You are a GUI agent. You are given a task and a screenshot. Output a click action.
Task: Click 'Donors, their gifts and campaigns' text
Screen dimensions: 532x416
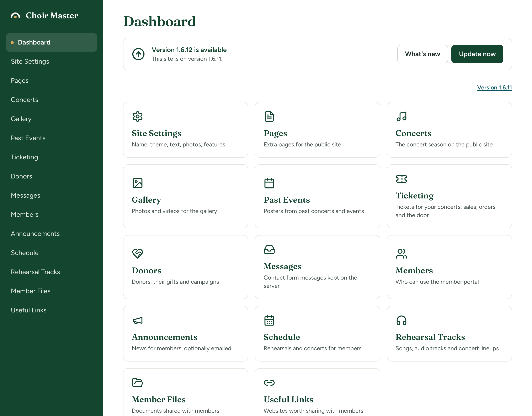click(x=175, y=282)
